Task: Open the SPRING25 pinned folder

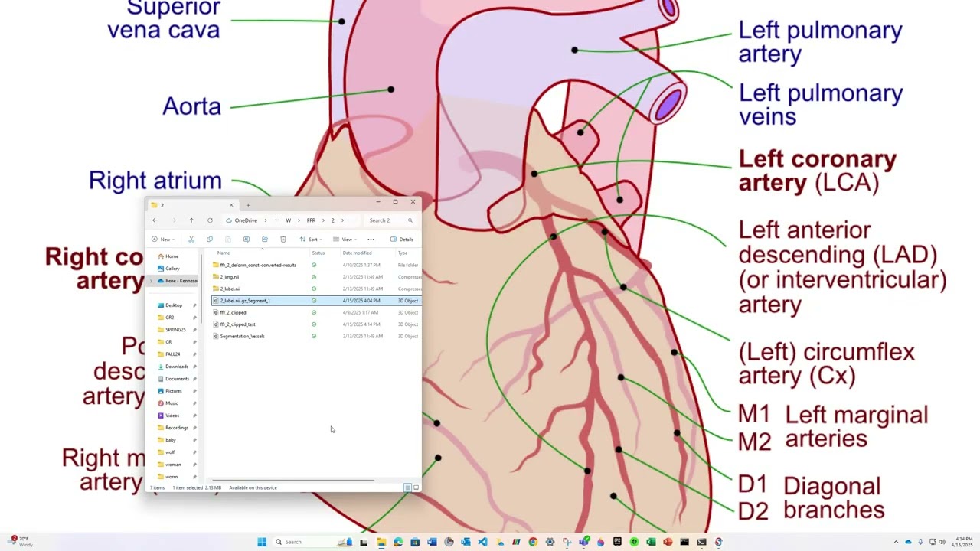Action: (x=175, y=330)
